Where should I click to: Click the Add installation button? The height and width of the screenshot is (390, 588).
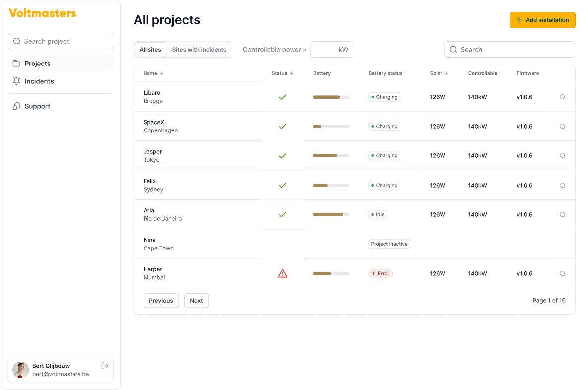[x=542, y=20]
